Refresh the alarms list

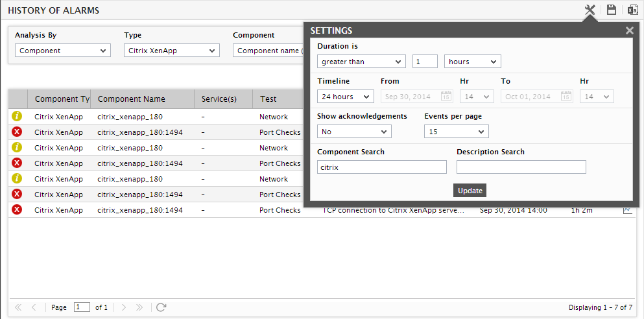[x=161, y=307]
